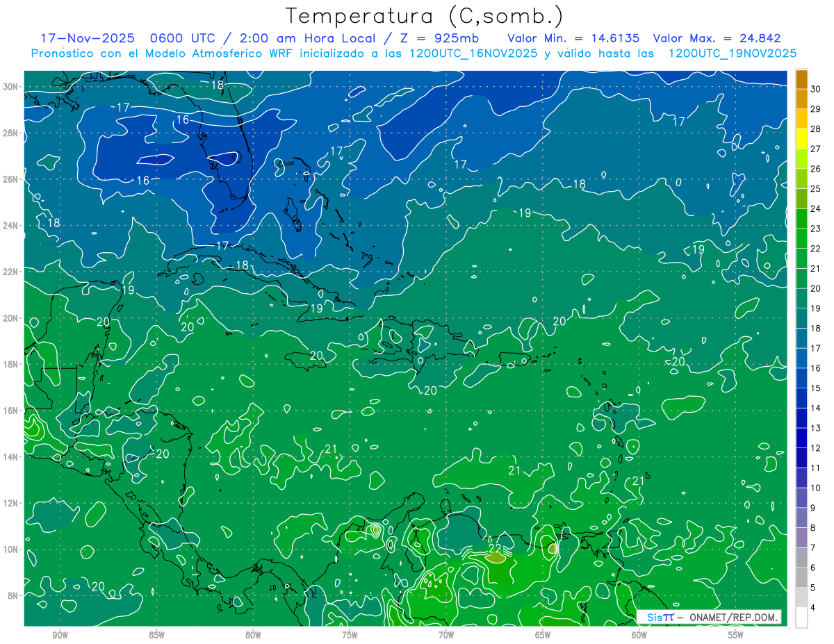
Task: Click the purple swatch between 7 and 8
Action: click(x=801, y=538)
